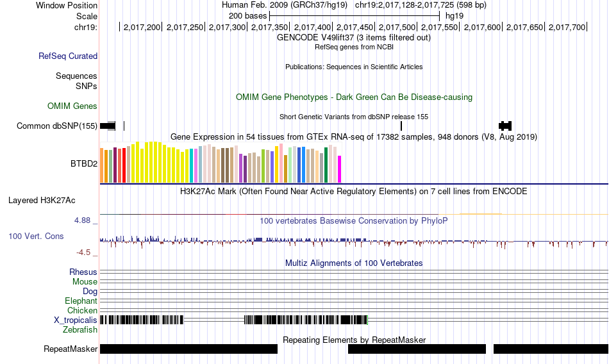Click the first X_tropicalis alignment block
Screen dimensions: 609x364
(142, 320)
